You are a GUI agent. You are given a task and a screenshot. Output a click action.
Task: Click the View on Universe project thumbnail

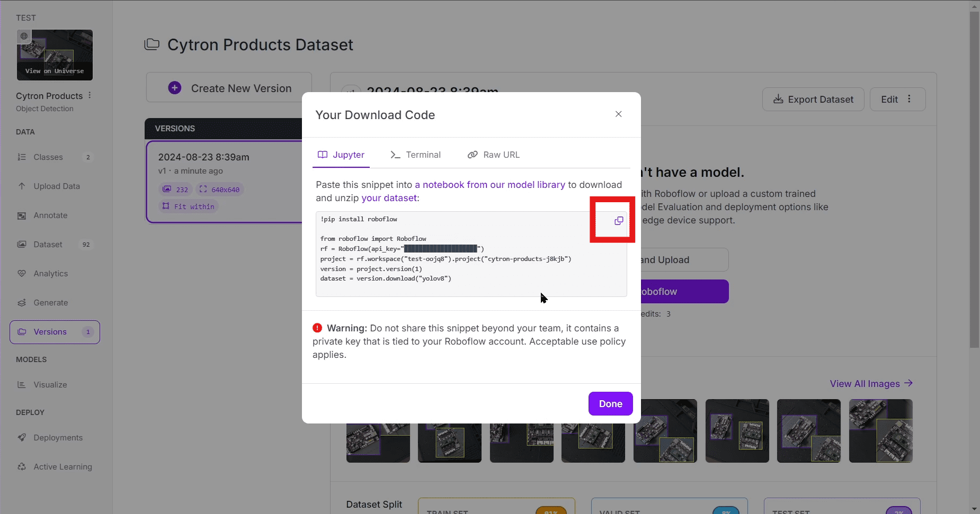point(55,55)
